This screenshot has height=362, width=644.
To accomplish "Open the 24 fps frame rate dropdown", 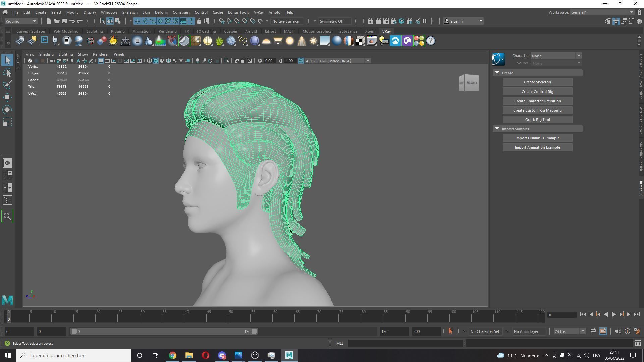I will tap(569, 331).
